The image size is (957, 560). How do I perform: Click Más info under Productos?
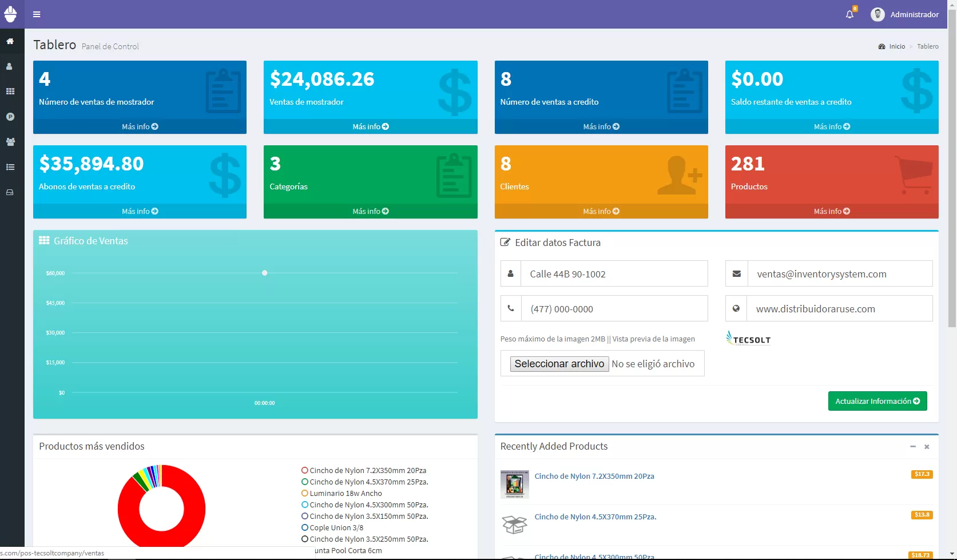tap(831, 211)
